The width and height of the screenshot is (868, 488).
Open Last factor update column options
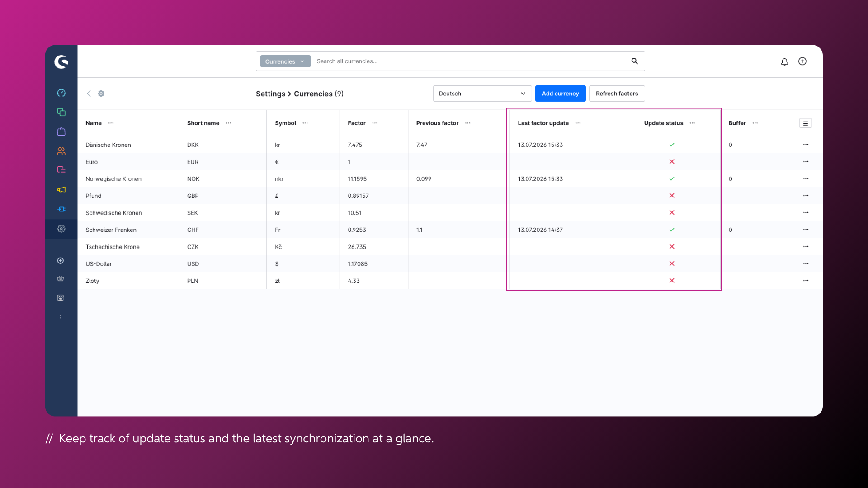(578, 123)
